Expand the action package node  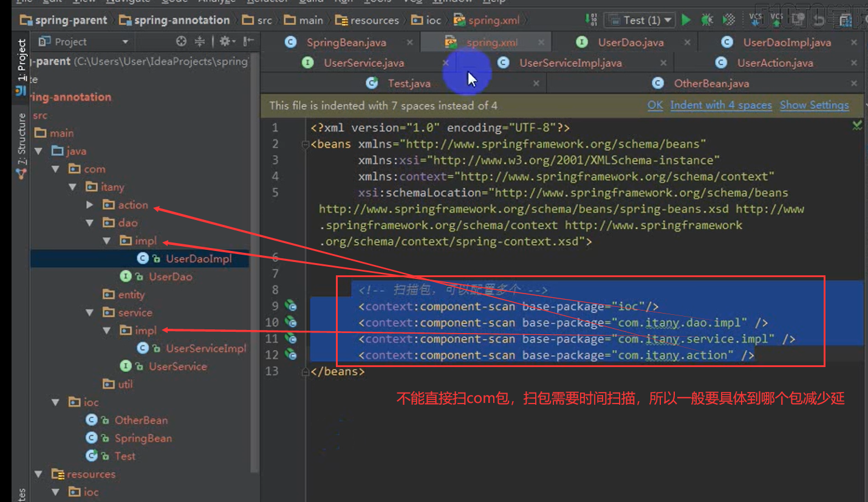[x=90, y=205]
